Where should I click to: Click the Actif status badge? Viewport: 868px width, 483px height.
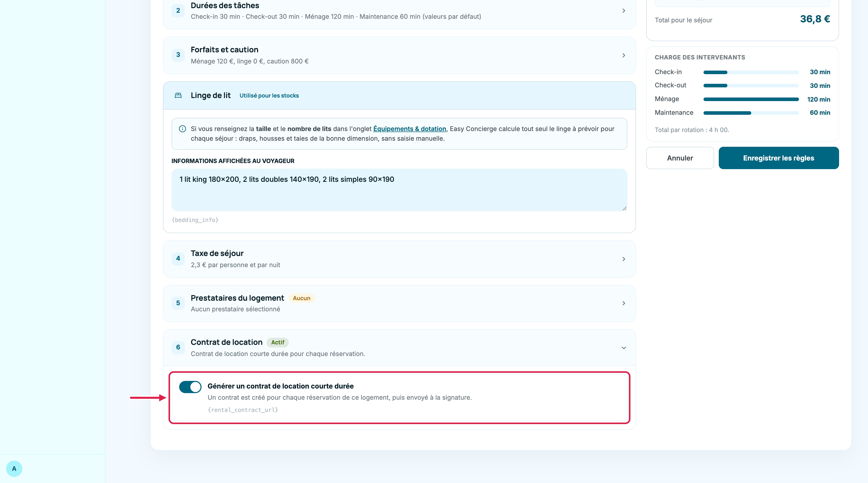(277, 343)
